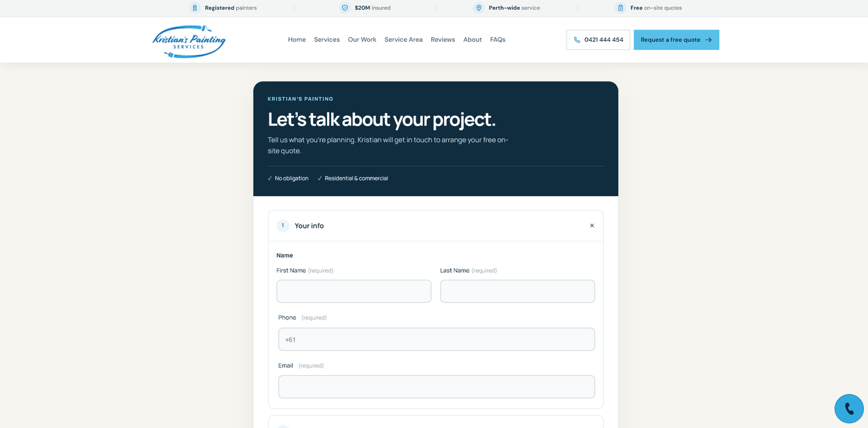The height and width of the screenshot is (428, 868).
Task: Click the Perth-wide location pin icon
Action: 479,8
